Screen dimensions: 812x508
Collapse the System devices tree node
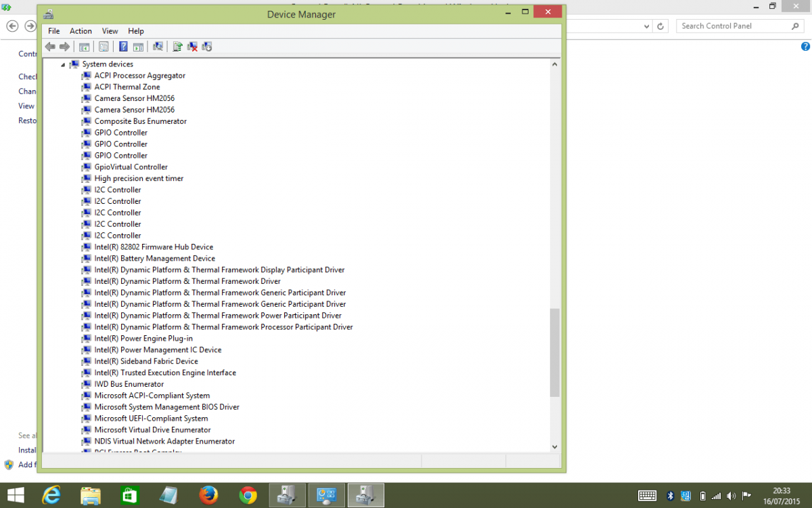point(63,65)
